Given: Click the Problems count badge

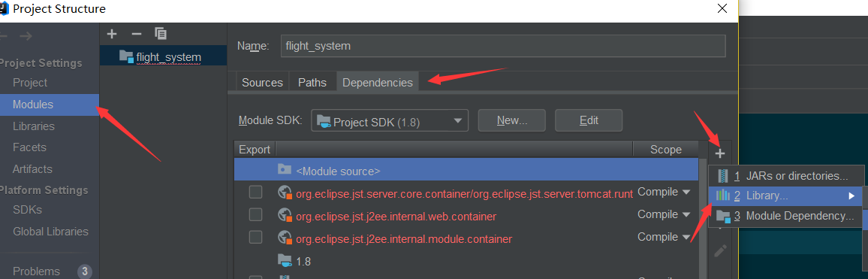Looking at the screenshot, I should pyautogui.click(x=84, y=271).
